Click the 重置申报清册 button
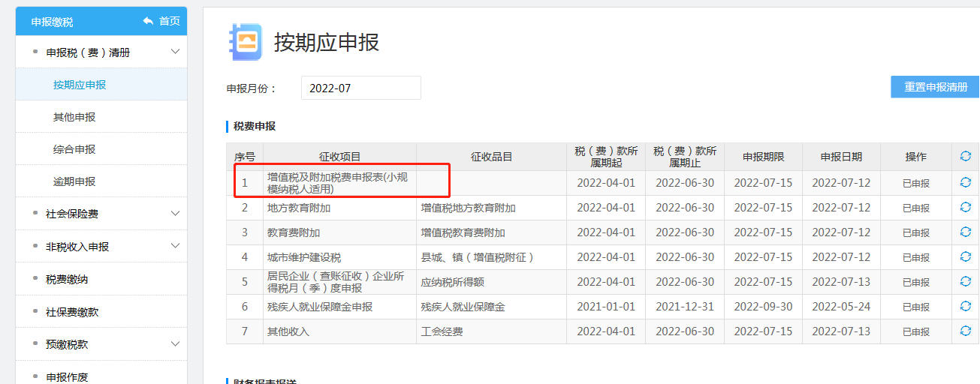Viewport: 980px width, 384px height. click(x=935, y=87)
